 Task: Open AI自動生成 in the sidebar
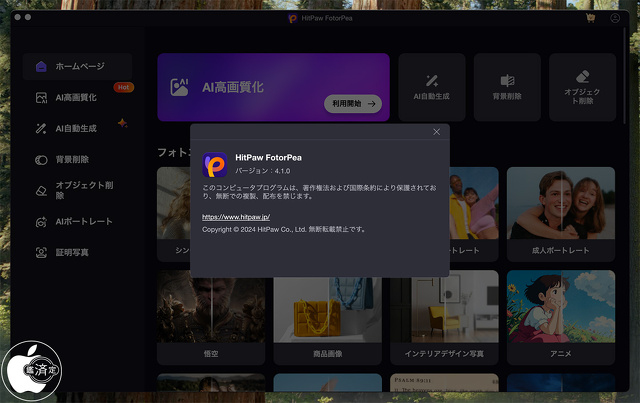click(x=78, y=129)
